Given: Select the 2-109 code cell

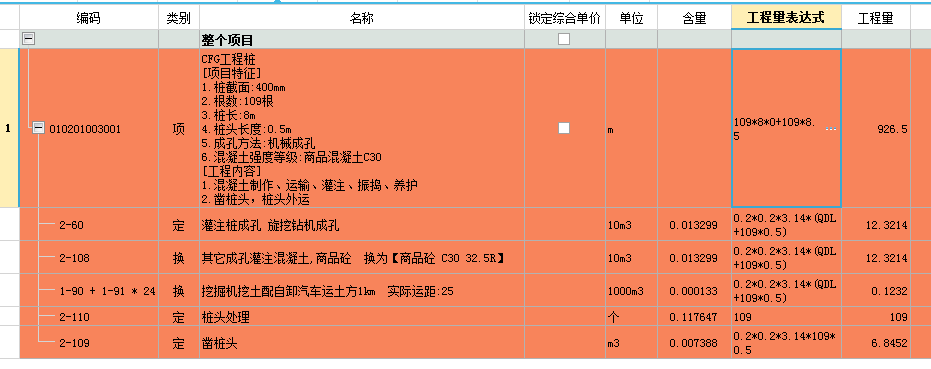Looking at the screenshot, I should click(x=89, y=342).
